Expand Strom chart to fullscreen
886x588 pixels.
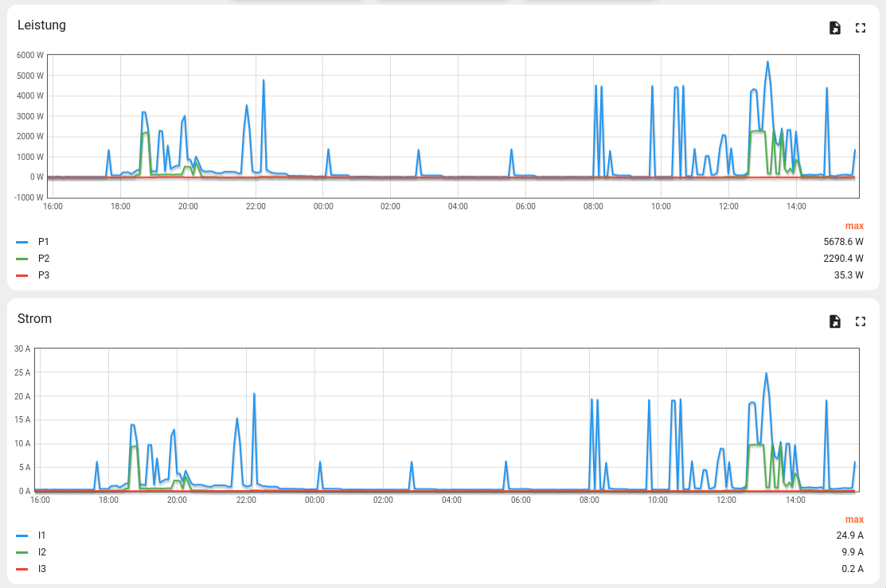pos(860,321)
